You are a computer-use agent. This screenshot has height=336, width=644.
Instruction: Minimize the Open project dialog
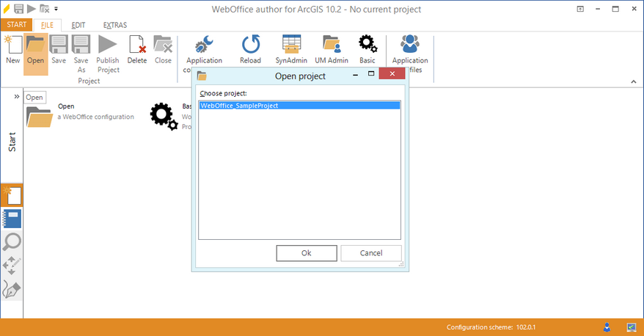[355, 74]
